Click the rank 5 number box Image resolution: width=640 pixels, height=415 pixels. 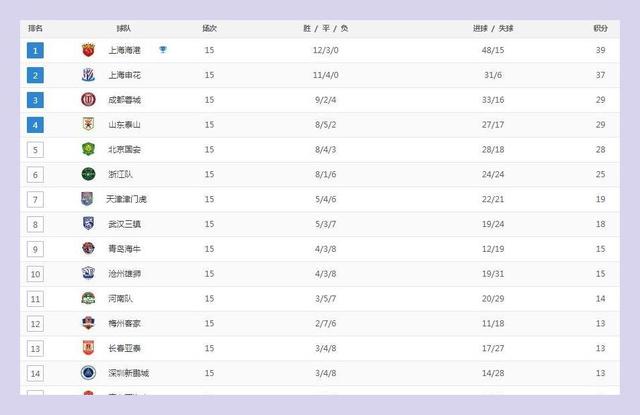[x=35, y=150]
